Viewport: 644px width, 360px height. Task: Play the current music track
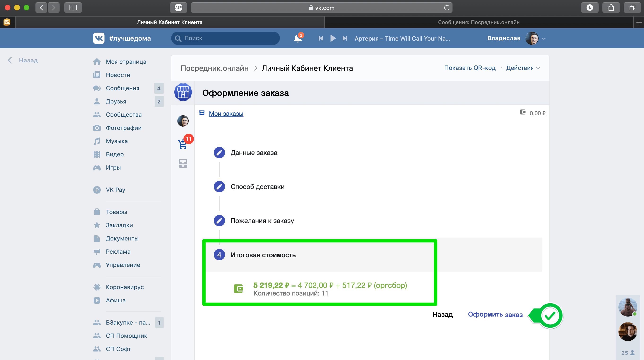(x=333, y=39)
